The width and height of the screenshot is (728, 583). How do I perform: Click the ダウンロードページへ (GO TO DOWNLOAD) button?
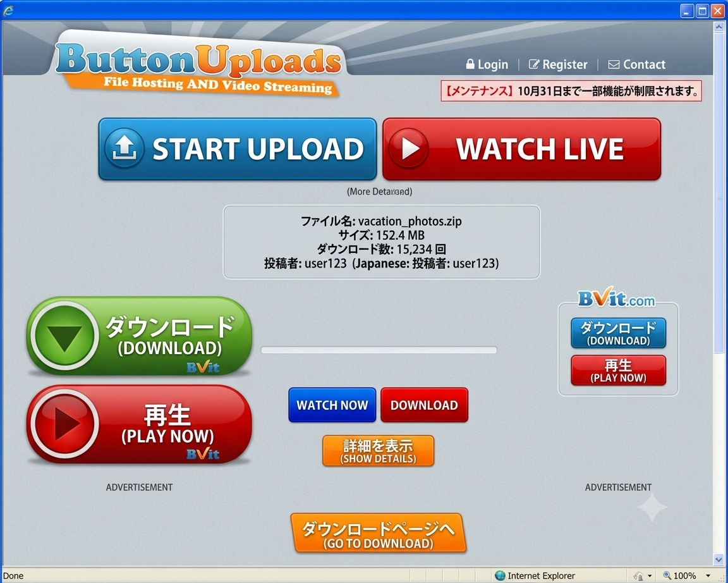click(x=378, y=533)
